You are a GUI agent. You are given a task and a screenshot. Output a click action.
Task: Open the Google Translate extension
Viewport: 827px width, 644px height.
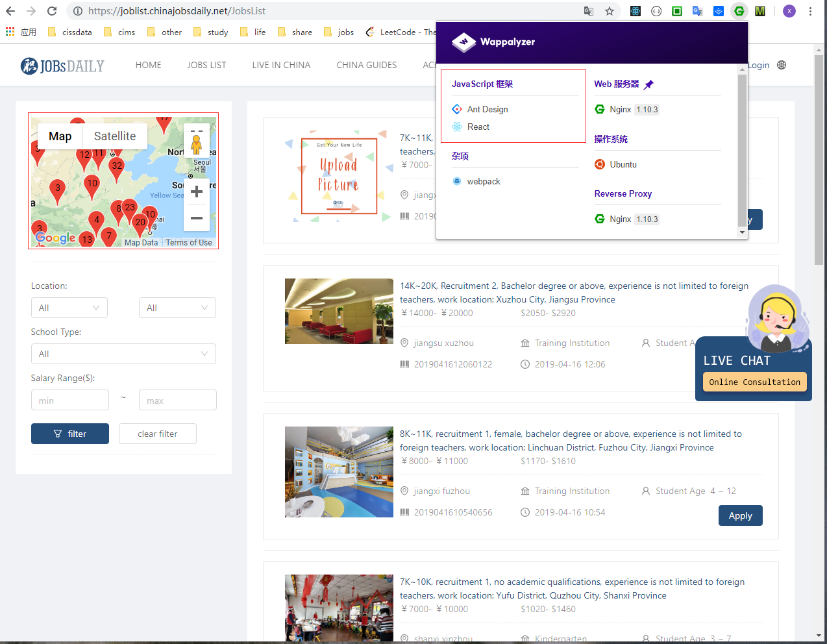pos(698,11)
